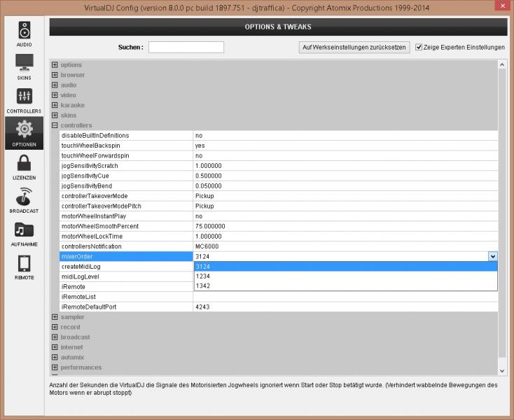
Task: Open the Skins monitor icon
Action: click(25, 62)
